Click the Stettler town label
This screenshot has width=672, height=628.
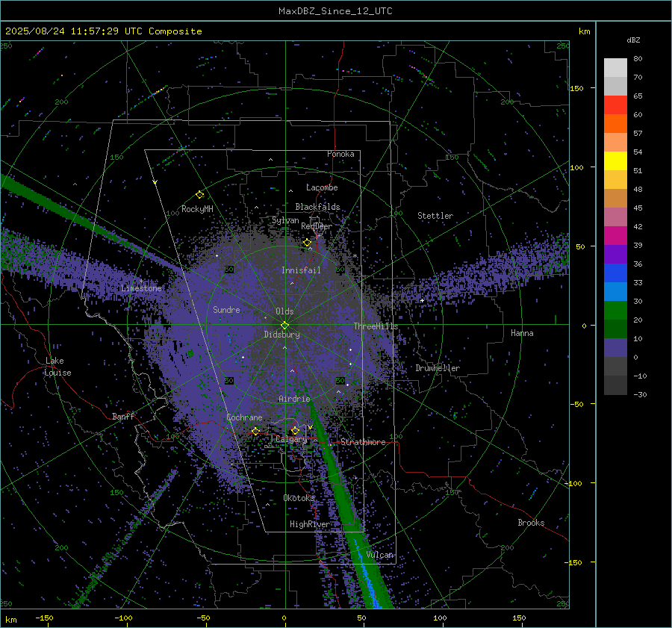(x=435, y=216)
